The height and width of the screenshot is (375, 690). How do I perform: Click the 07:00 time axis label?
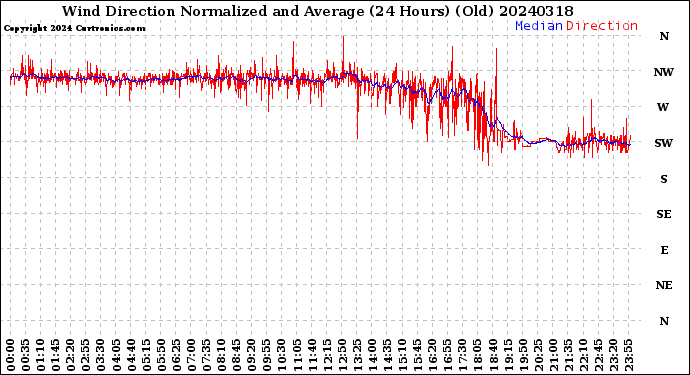191,355
